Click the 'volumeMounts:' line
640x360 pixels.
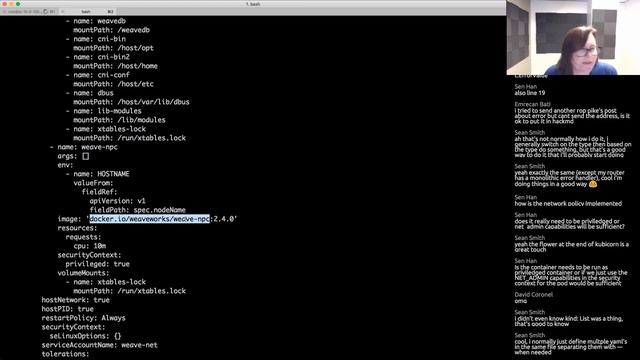[84, 273]
